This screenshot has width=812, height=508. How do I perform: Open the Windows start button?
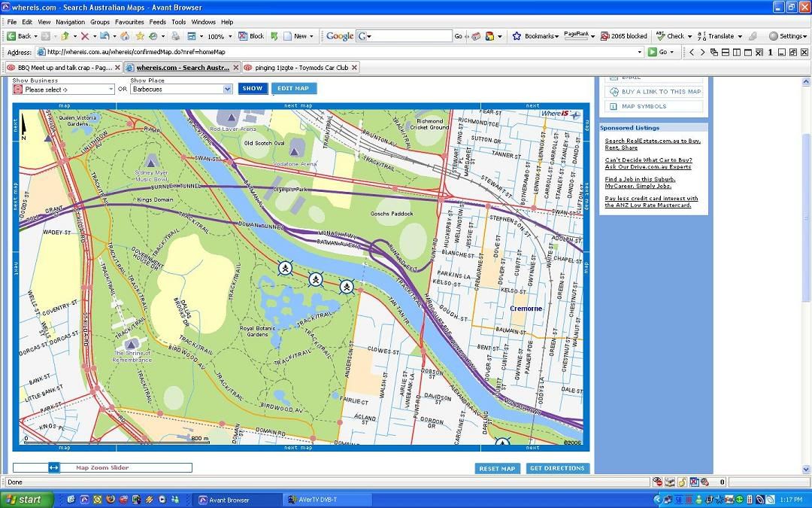click(x=27, y=500)
